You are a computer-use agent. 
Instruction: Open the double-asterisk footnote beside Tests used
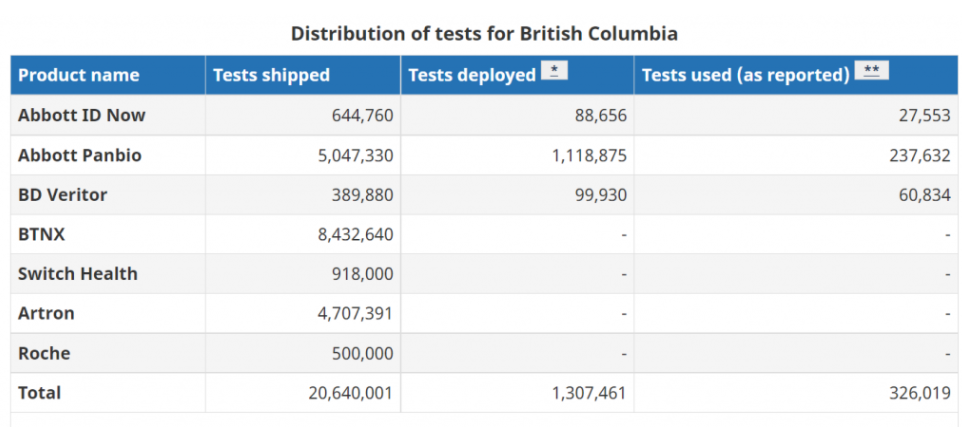(871, 71)
